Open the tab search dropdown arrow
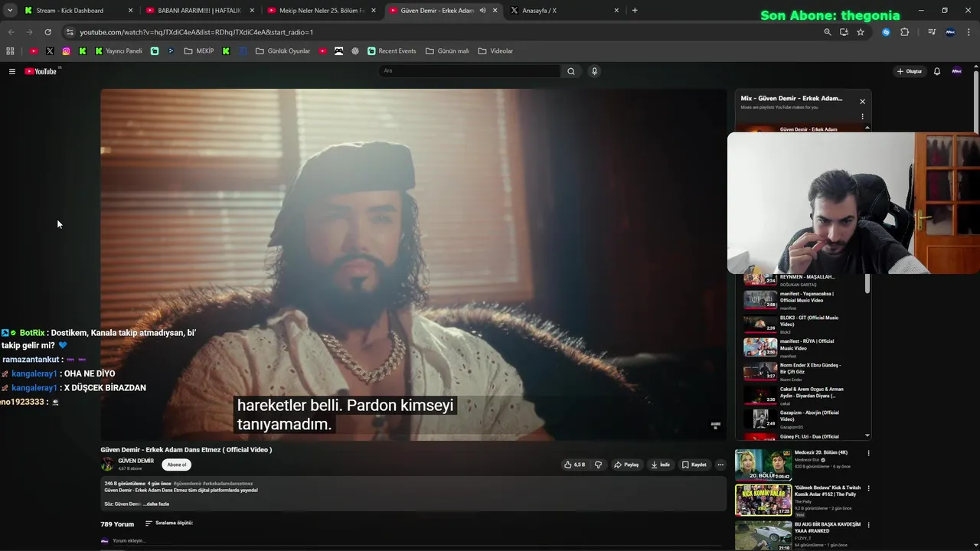Screen dimensions: 980x551 click(x=10, y=11)
